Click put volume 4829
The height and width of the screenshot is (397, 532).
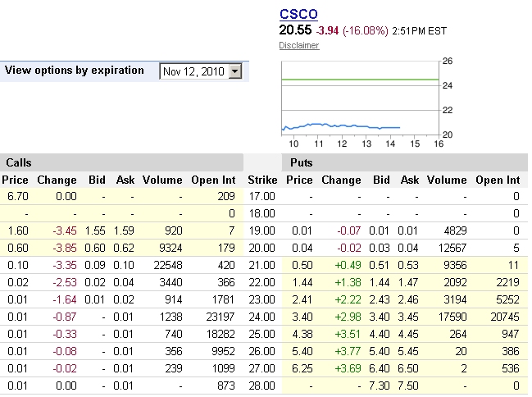tap(455, 230)
